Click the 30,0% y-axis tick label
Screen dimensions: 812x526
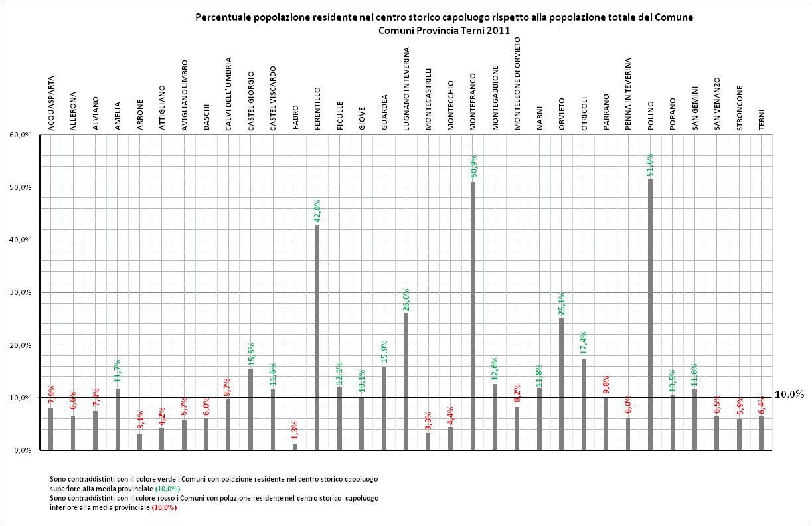[x=22, y=293]
